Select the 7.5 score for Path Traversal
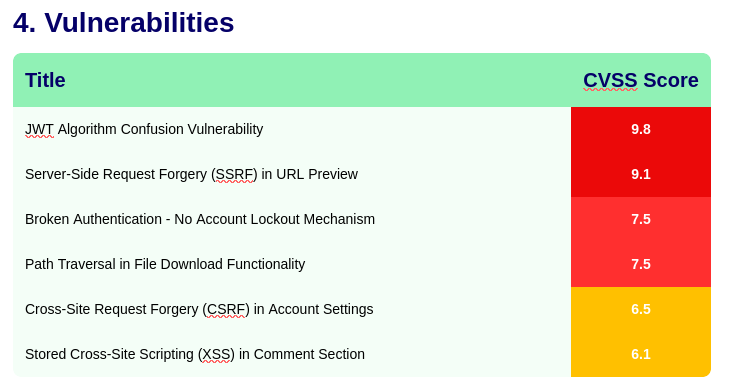The width and height of the screenshot is (730, 392). (x=641, y=264)
